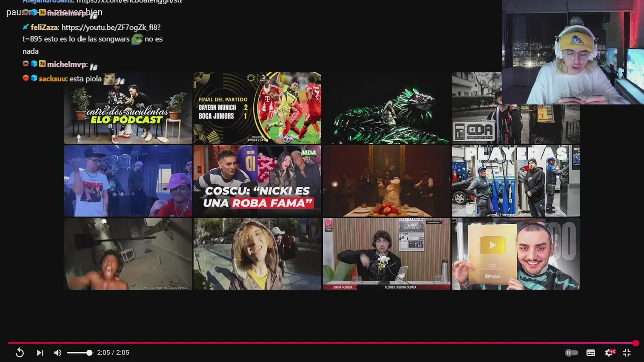Open the hooded smiling person video
The image size is (644, 362).
tap(257, 253)
